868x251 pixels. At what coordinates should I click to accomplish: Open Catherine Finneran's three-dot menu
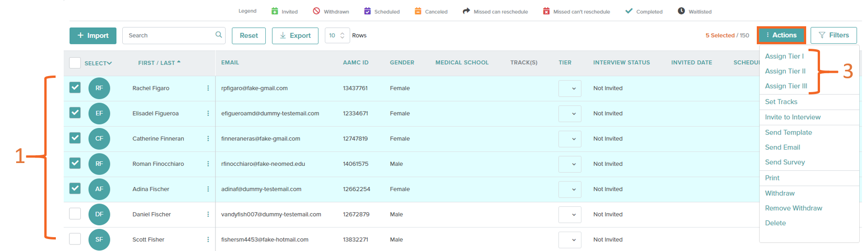pos(208,139)
